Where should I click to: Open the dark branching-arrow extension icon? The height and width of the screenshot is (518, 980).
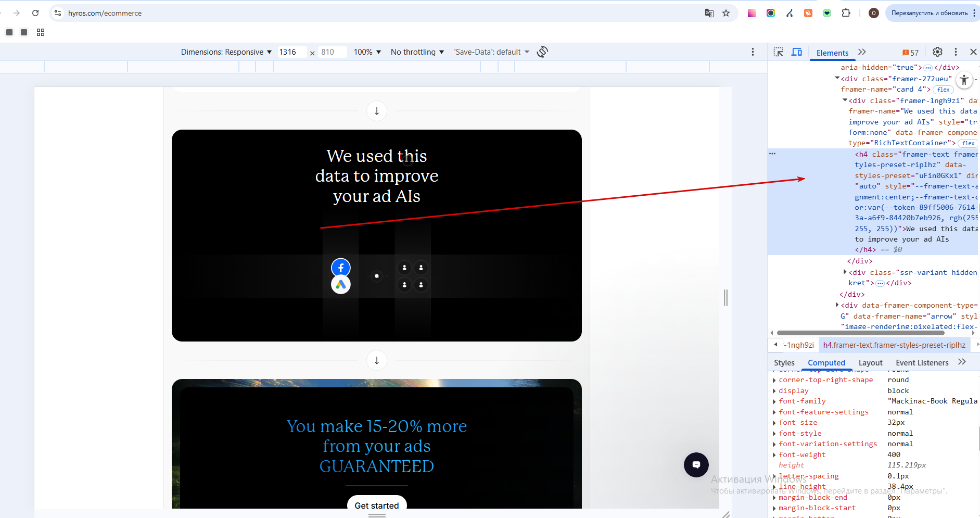coord(790,13)
